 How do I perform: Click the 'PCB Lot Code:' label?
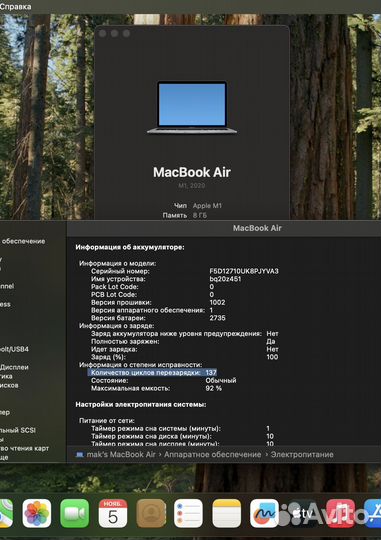[x=114, y=294]
